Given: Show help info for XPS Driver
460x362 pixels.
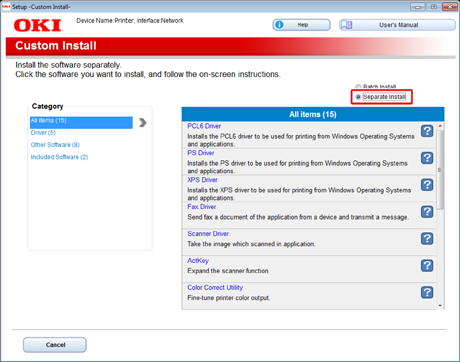Looking at the screenshot, I should click(x=427, y=185).
